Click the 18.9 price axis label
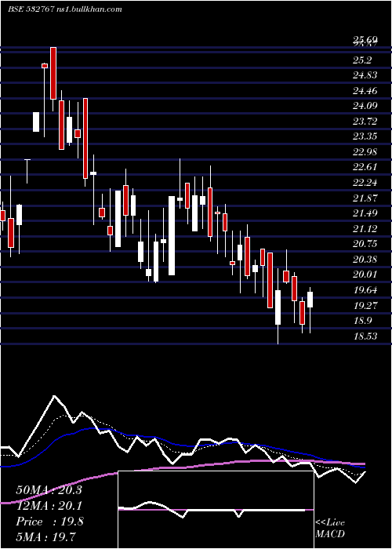392x549 pixels. tap(362, 320)
